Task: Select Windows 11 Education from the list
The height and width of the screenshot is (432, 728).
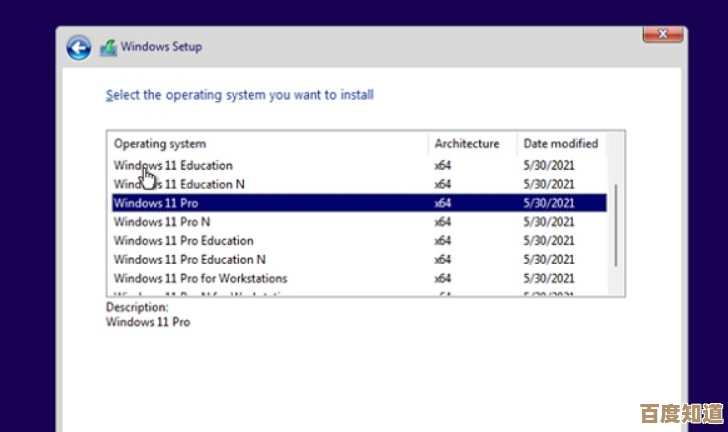Action: click(173, 165)
